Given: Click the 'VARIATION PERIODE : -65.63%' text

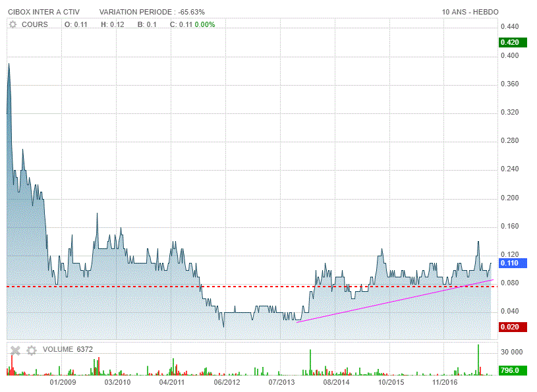Looking at the screenshot, I should tap(152, 12).
